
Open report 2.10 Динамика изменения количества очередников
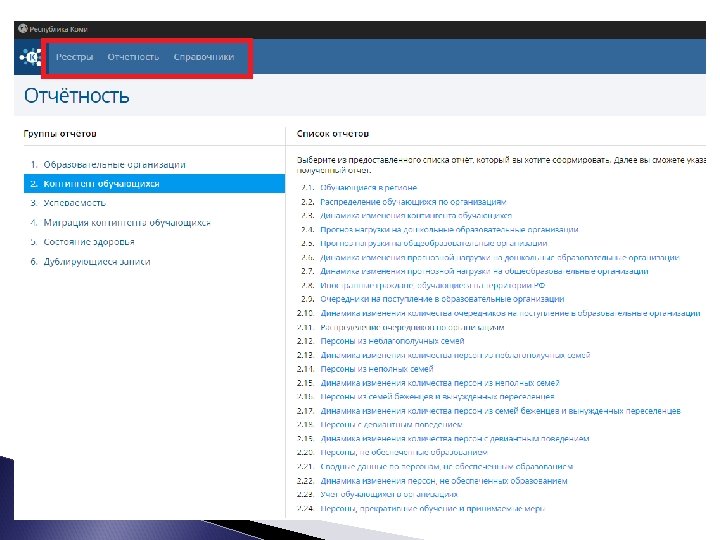click(x=510, y=313)
